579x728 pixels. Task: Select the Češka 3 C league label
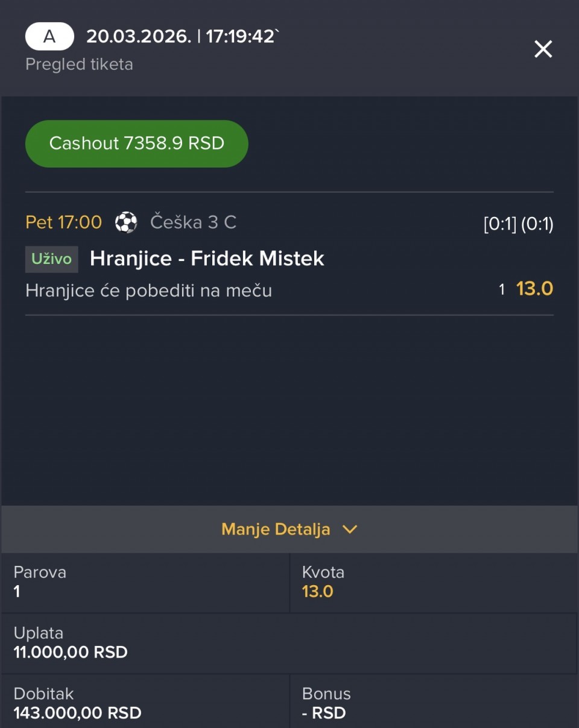point(193,222)
